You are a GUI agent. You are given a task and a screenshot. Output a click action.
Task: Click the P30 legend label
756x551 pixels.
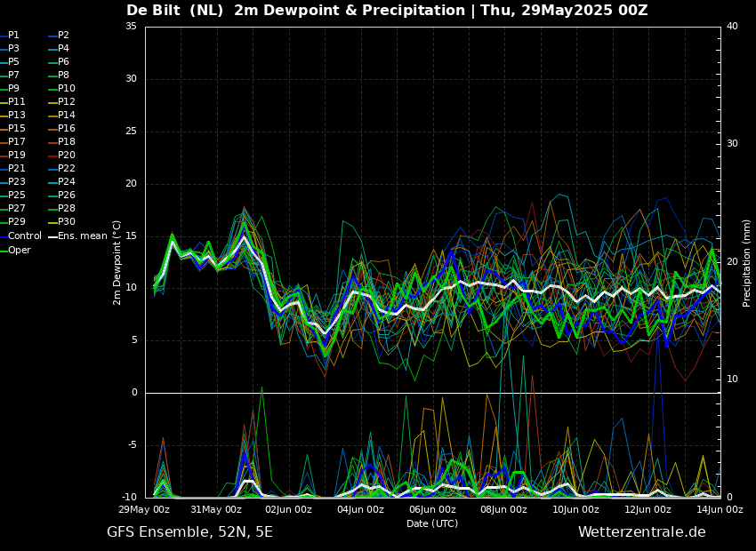pos(61,221)
